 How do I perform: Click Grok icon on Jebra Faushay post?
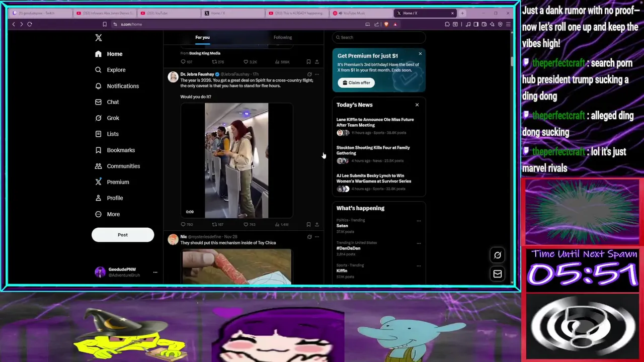pyautogui.click(x=309, y=74)
